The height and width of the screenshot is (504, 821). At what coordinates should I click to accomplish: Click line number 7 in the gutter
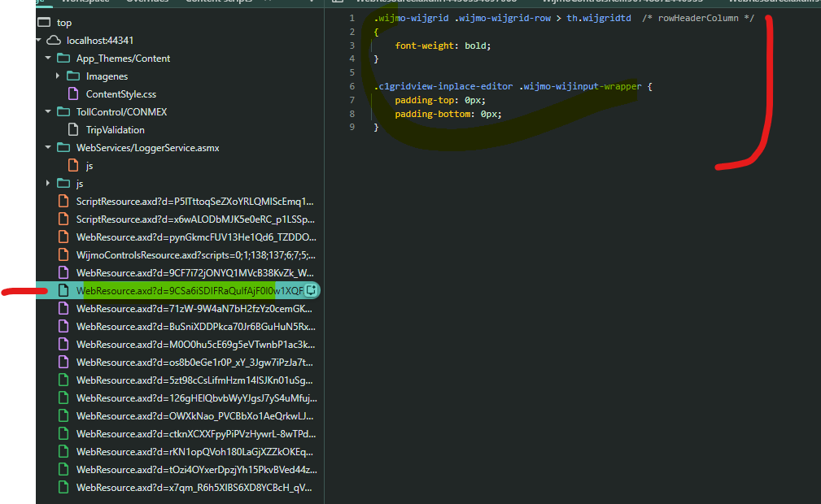pyautogui.click(x=352, y=100)
